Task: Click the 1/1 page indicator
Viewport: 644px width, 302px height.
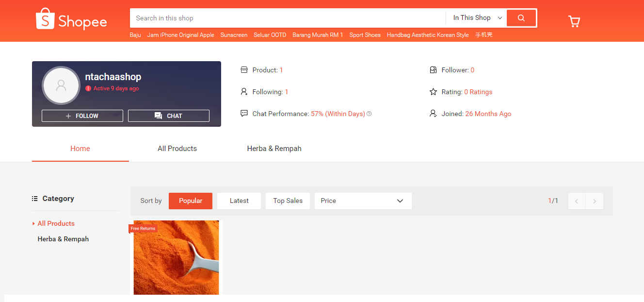Action: [553, 201]
